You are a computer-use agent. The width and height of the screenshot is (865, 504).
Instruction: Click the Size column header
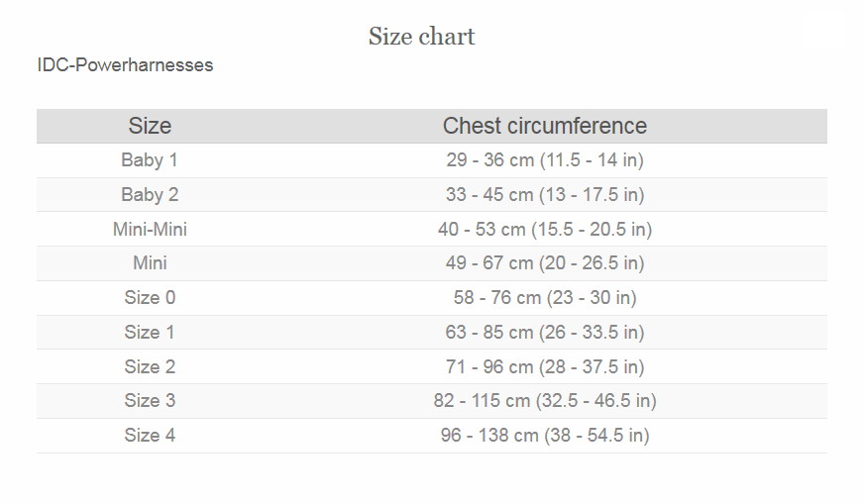(150, 126)
